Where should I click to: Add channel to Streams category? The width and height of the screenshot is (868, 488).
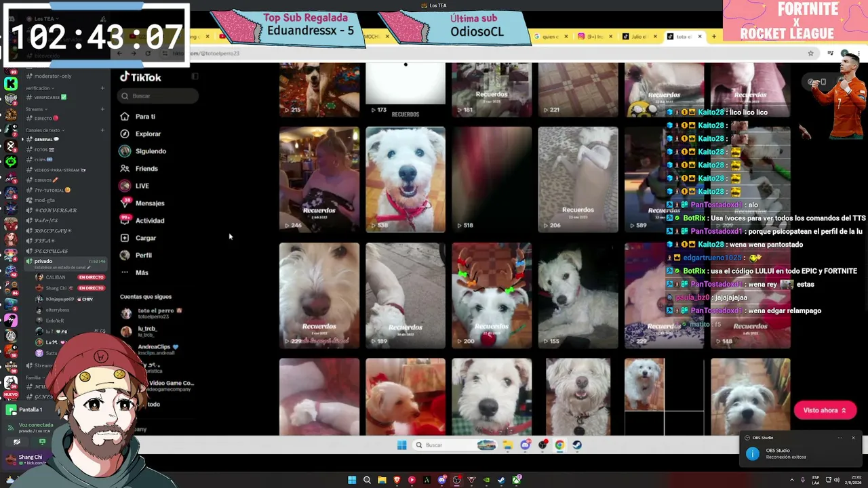[x=102, y=109]
